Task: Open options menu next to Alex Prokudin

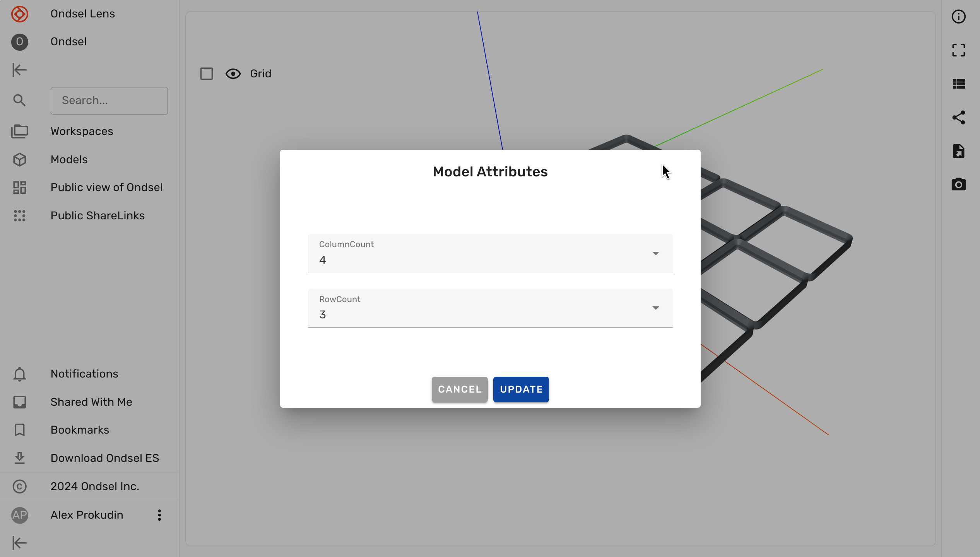Action: pyautogui.click(x=159, y=515)
